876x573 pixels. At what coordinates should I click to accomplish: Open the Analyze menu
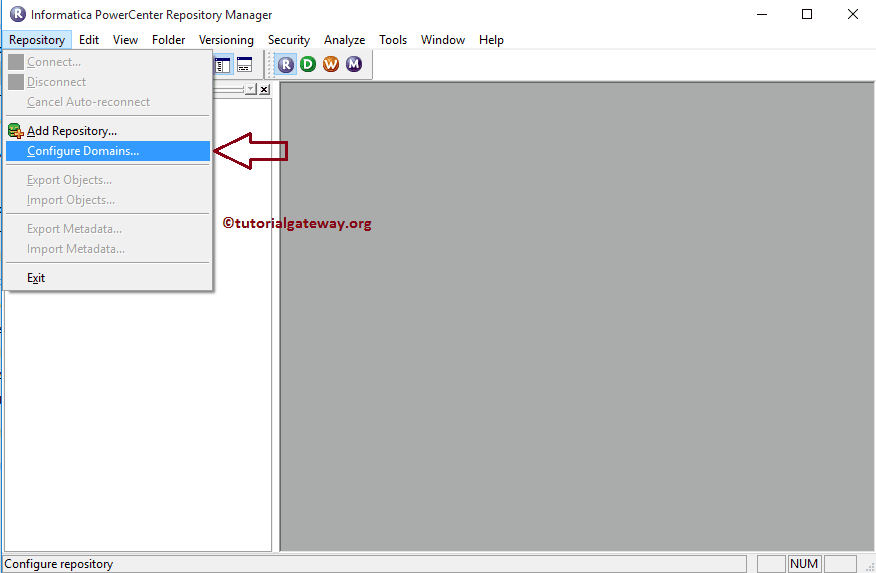coord(345,40)
